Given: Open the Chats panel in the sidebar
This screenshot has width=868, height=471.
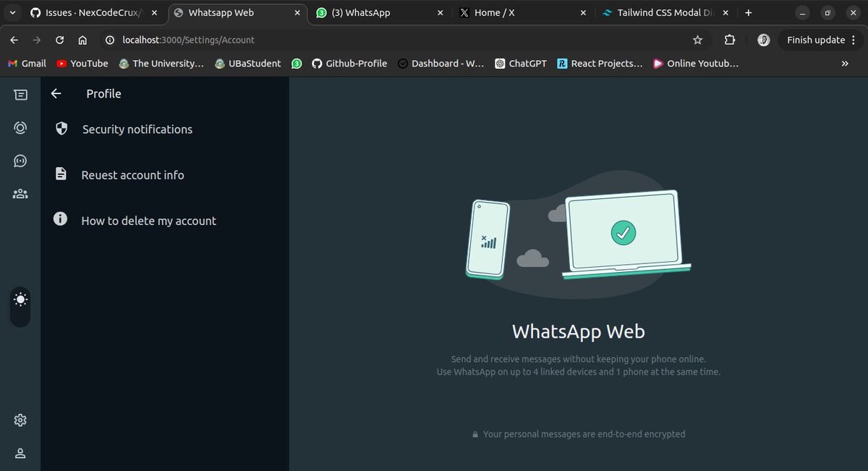Looking at the screenshot, I should tap(21, 94).
